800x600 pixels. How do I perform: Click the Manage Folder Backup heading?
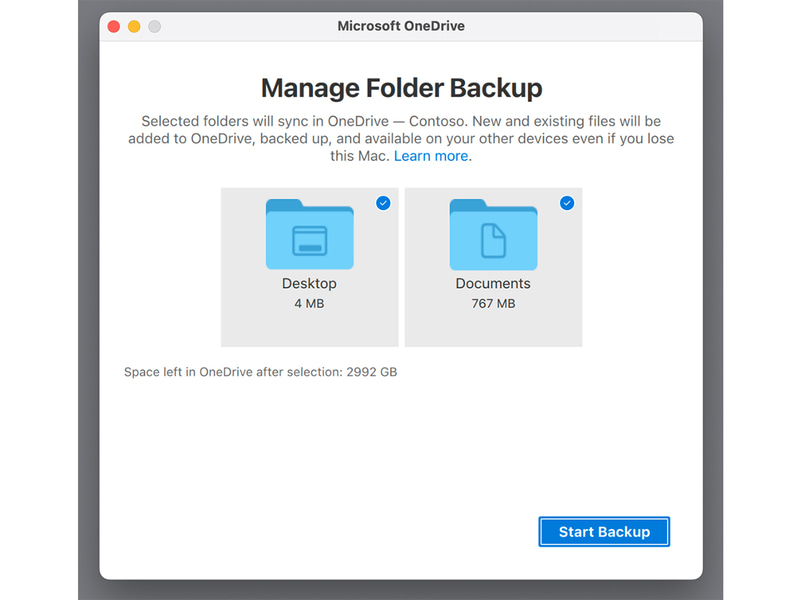(401, 88)
